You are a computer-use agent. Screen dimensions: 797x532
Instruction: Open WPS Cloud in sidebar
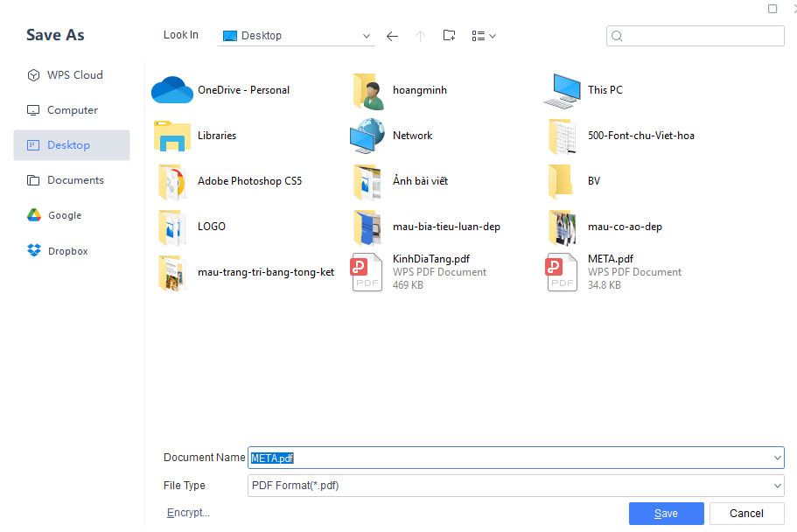73,75
